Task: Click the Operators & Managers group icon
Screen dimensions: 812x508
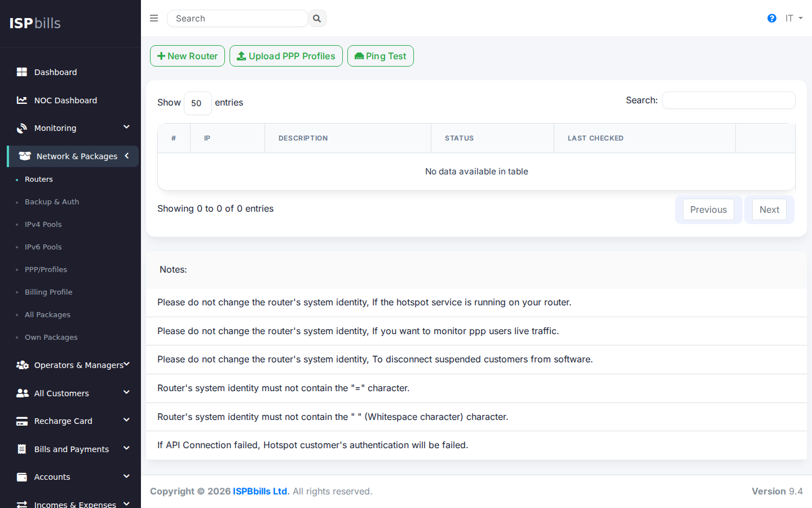Action: [x=21, y=365]
